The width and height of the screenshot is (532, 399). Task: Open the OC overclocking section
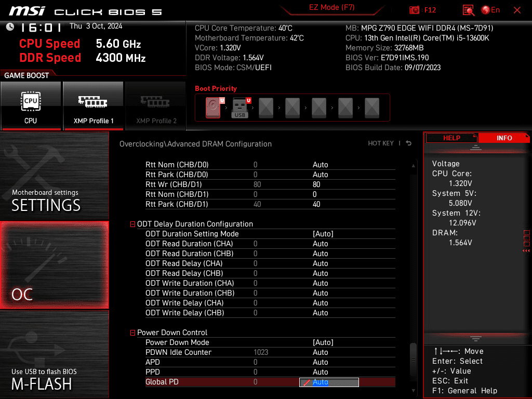[x=55, y=265]
